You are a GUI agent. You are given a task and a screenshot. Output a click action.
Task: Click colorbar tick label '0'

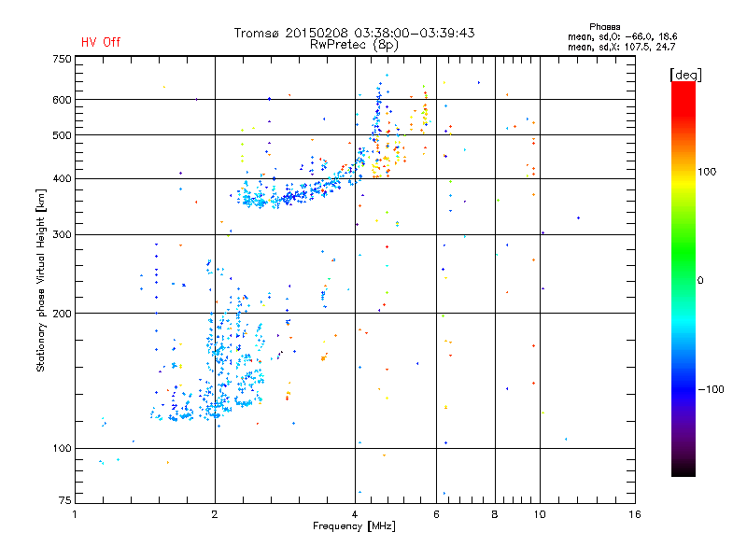click(700, 280)
